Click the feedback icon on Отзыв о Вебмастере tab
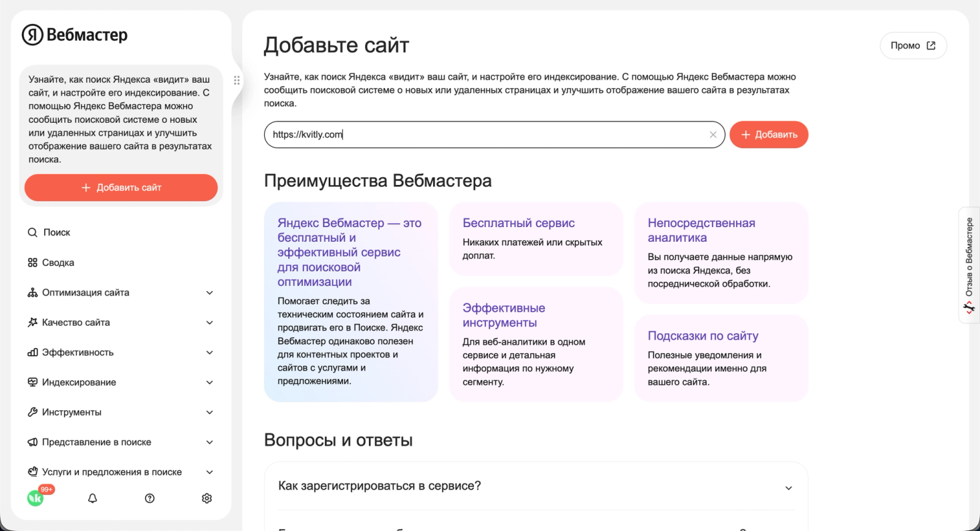980x531 pixels. point(969,308)
